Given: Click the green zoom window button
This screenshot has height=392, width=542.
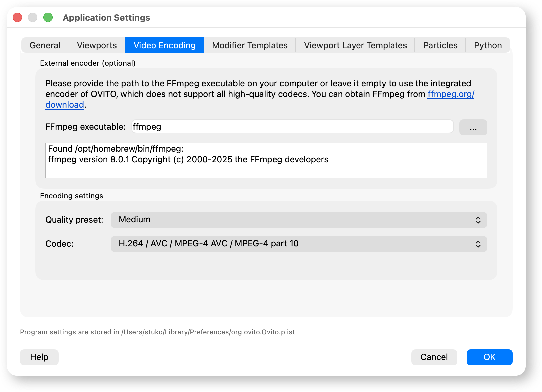Looking at the screenshot, I should (x=48, y=17).
